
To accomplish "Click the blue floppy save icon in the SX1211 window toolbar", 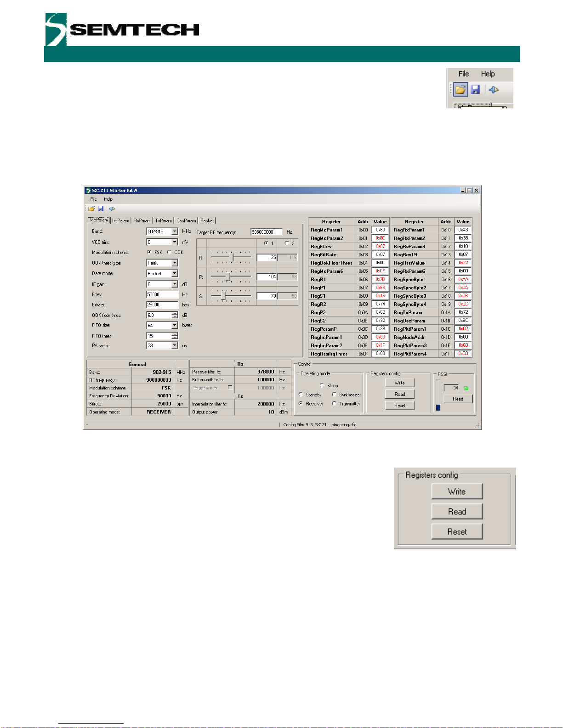I will point(101,209).
